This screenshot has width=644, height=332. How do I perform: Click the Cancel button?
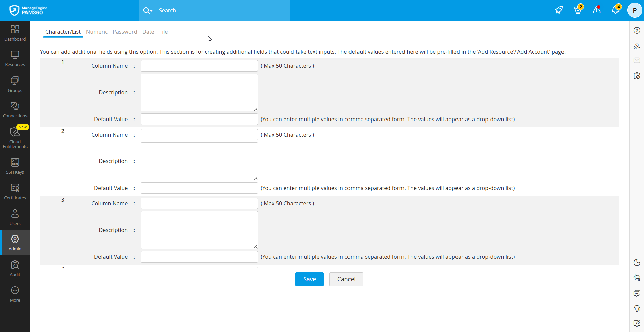coord(346,279)
